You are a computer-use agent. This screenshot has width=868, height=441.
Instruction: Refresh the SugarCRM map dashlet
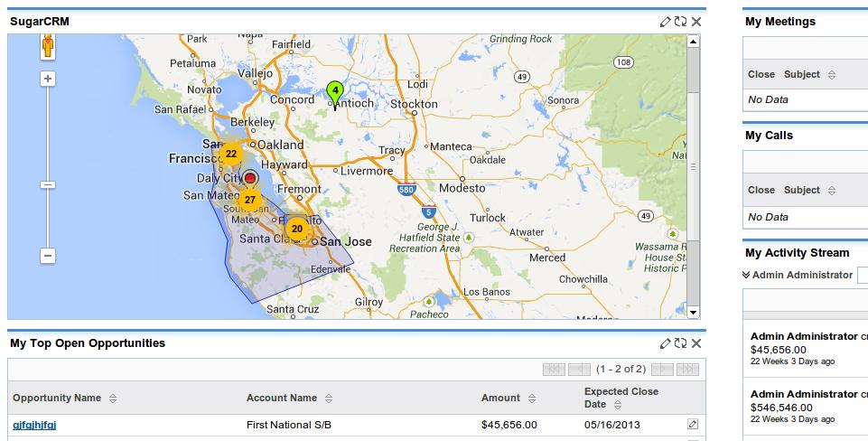coord(680,22)
